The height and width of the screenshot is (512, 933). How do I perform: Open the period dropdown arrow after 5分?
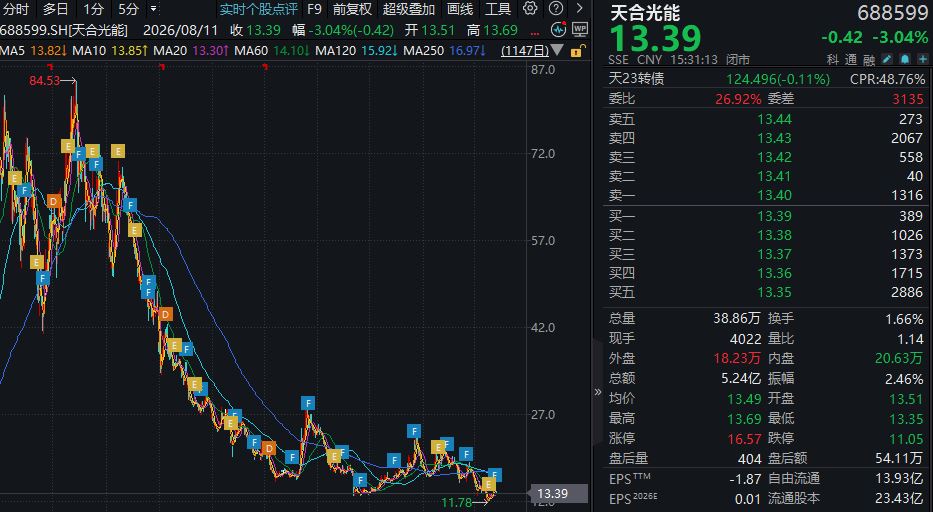coord(154,8)
